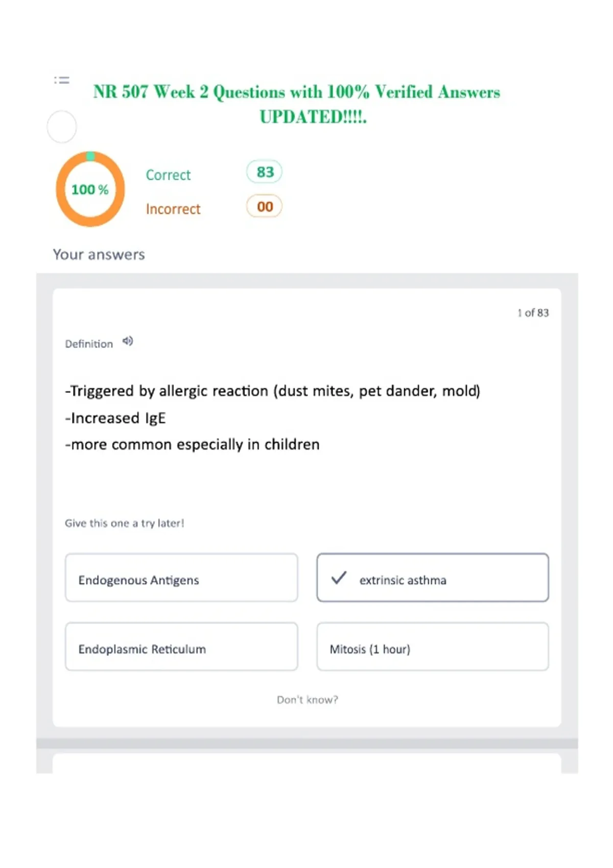Viewport: 613px width, 868px height.
Task: Click the 100 % score progress ring
Action: [90, 189]
